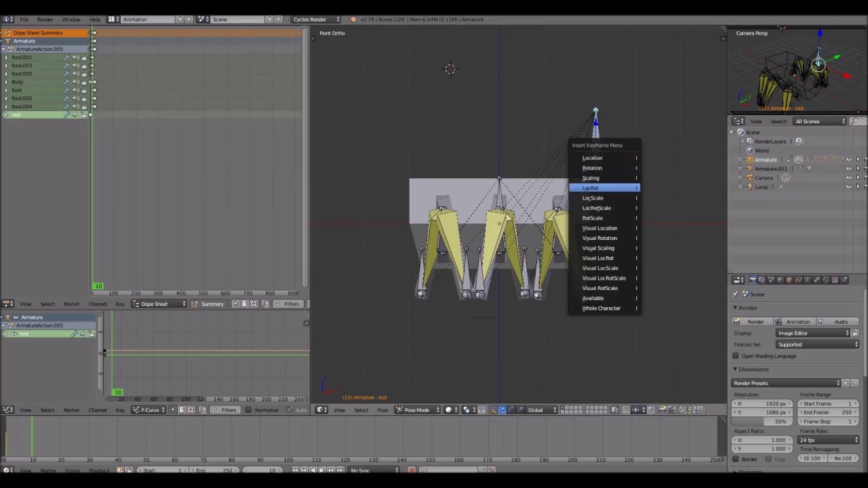Image resolution: width=868 pixels, height=488 pixels.
Task: Select the translate manipulator arrow icon
Action: (502, 410)
